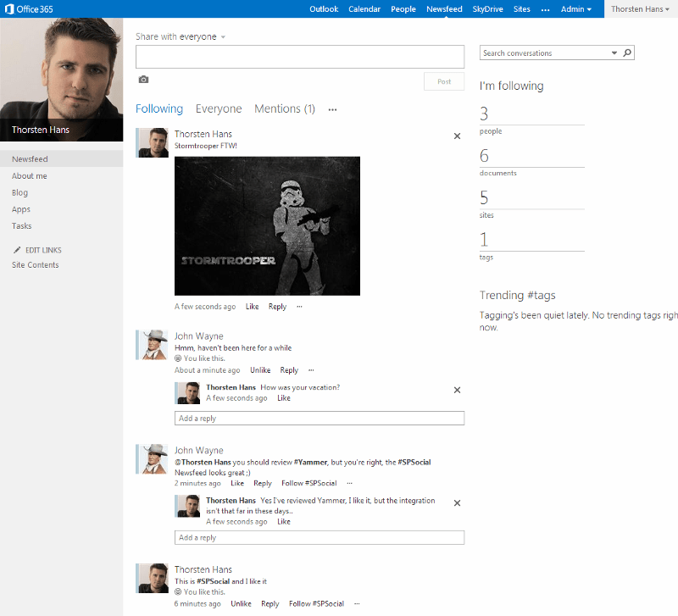
Task: Open Outlook from the top navigation
Action: click(x=325, y=8)
